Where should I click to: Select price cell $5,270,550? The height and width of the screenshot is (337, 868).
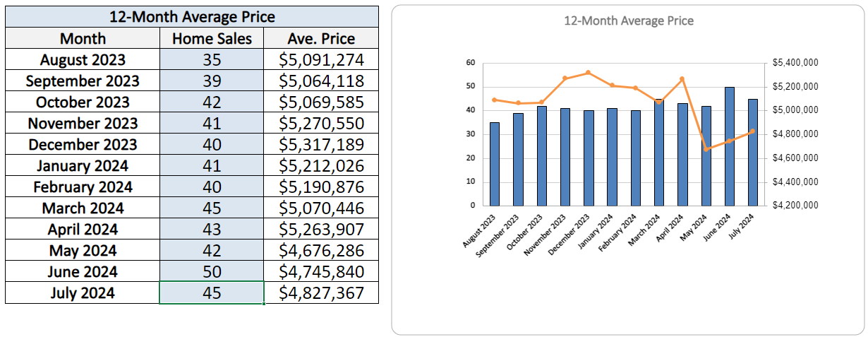click(x=321, y=123)
